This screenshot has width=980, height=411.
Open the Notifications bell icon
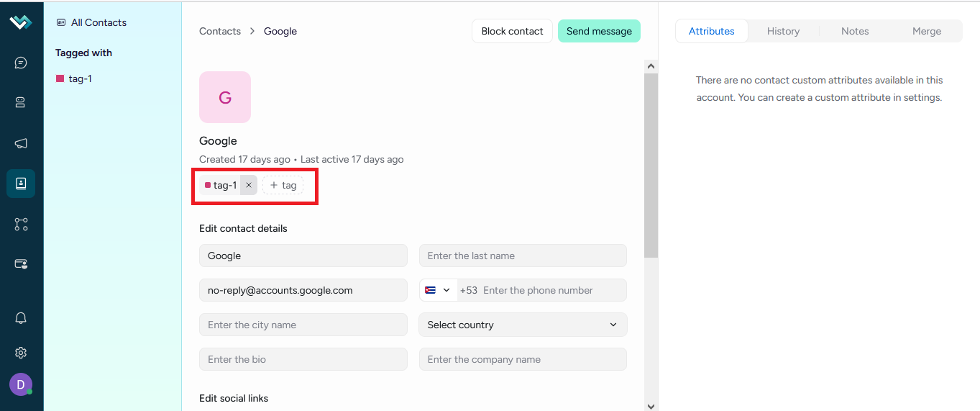21,318
